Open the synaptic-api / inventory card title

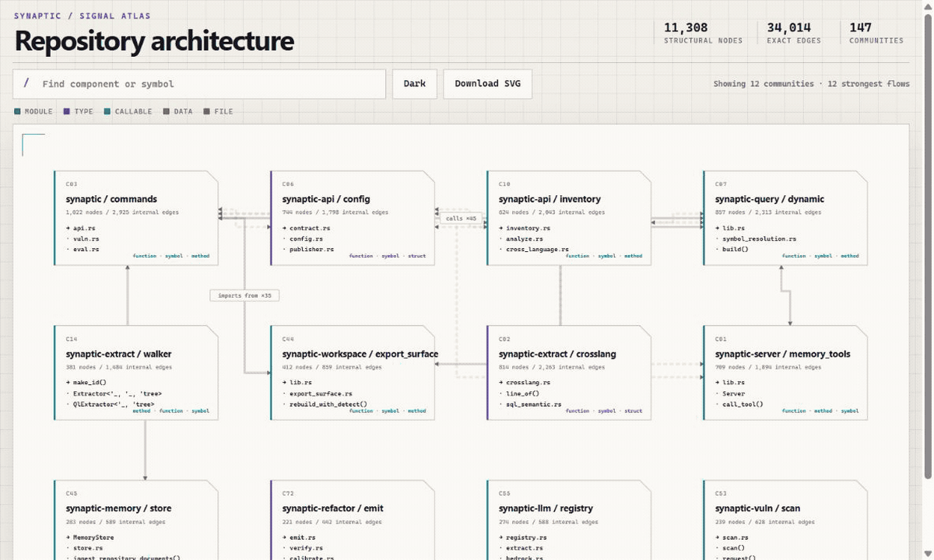(x=550, y=199)
